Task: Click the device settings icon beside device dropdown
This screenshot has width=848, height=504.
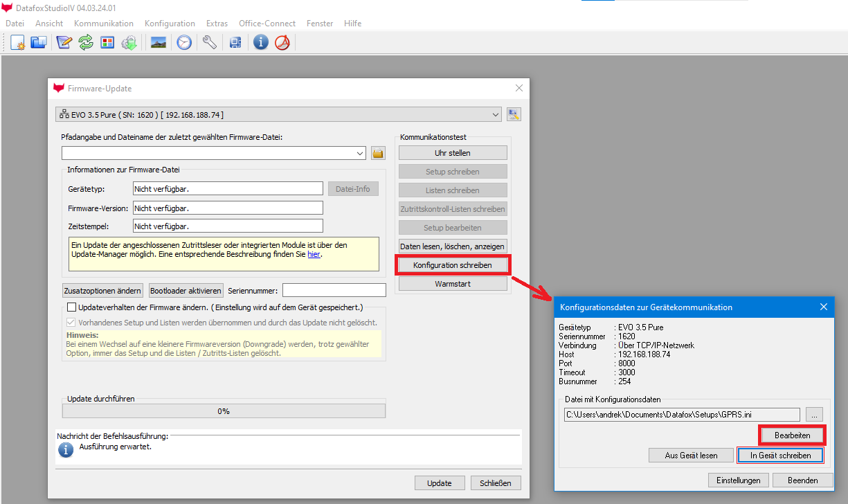Action: pos(514,115)
